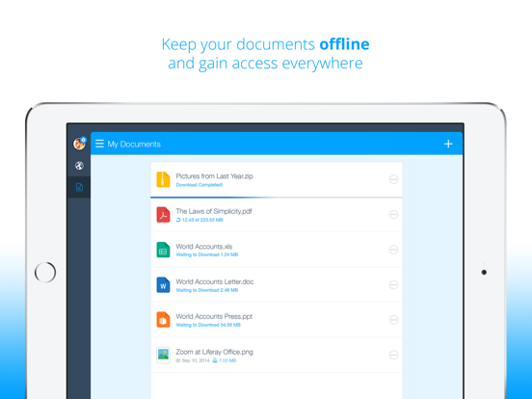Click the Word icon for World Accounts Letter.doc

tap(163, 284)
